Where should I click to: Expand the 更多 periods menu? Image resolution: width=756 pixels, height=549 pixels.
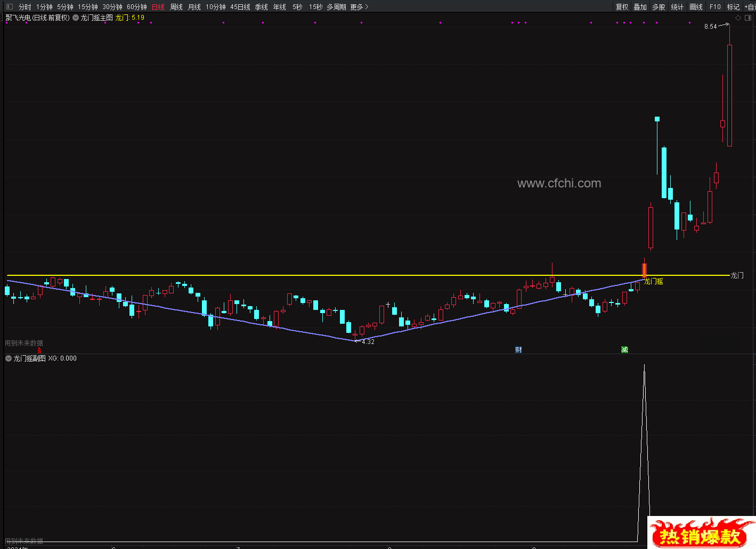pyautogui.click(x=359, y=7)
